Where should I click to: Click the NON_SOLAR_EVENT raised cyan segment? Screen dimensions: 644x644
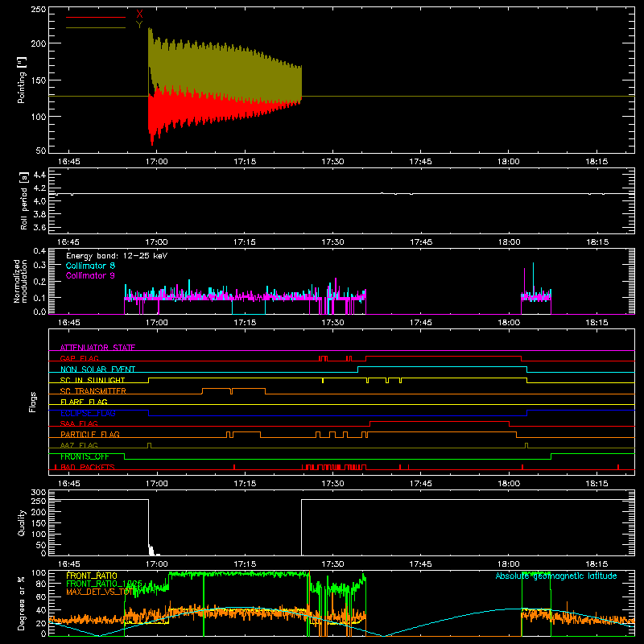[x=442, y=367]
